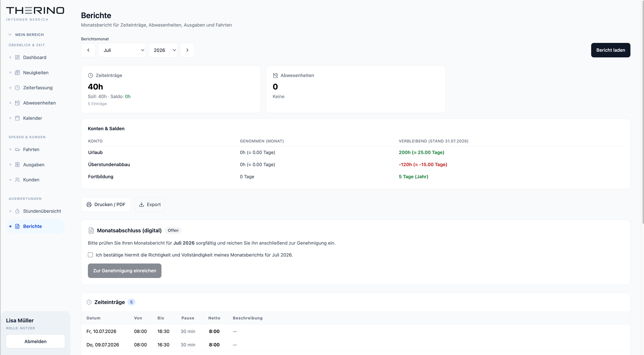Go to previous report month
Viewport: 644px width, 355px height.
click(88, 50)
